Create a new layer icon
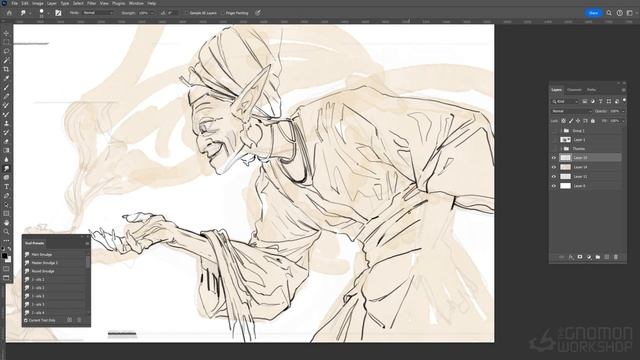This screenshot has height=360, width=640. pos(607,257)
